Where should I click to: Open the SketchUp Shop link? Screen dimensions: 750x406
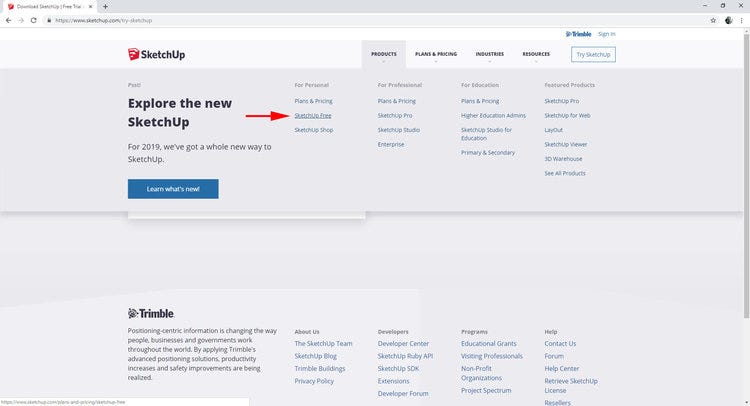pyautogui.click(x=314, y=130)
